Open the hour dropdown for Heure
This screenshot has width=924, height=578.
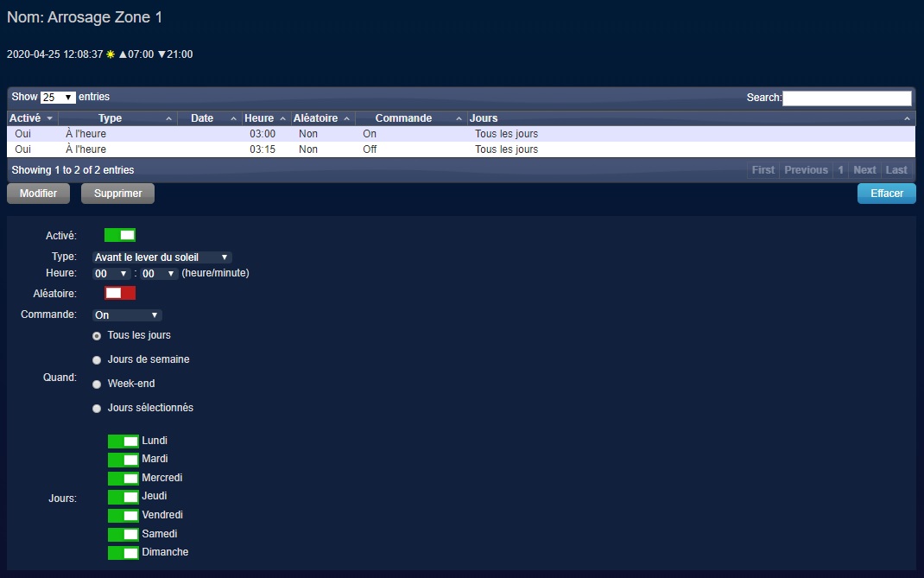pyautogui.click(x=111, y=274)
